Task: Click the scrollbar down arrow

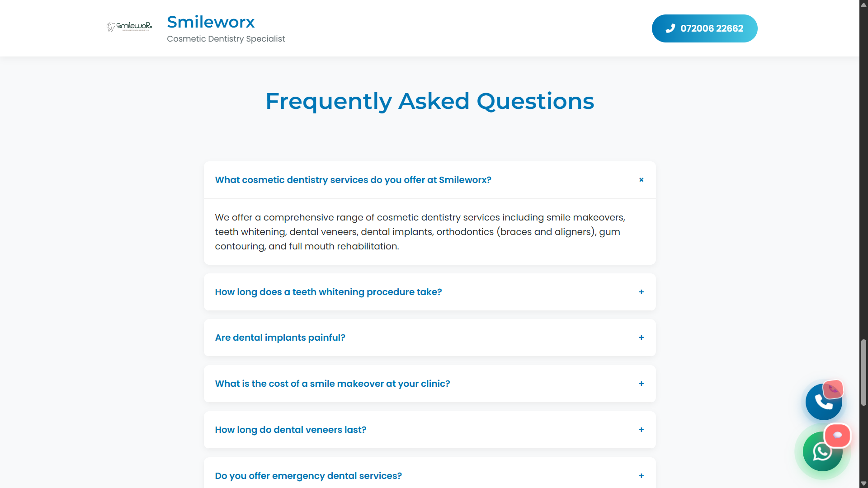Action: pyautogui.click(x=863, y=483)
